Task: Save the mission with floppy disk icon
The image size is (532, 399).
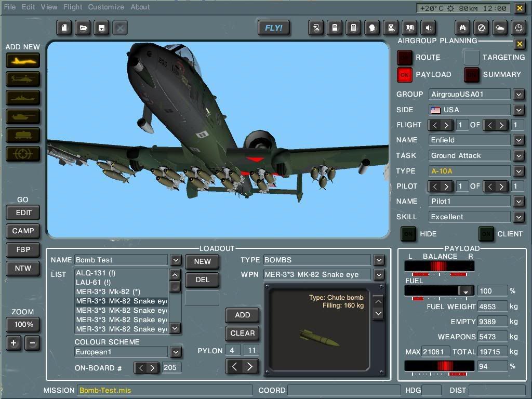Action: 101,28
